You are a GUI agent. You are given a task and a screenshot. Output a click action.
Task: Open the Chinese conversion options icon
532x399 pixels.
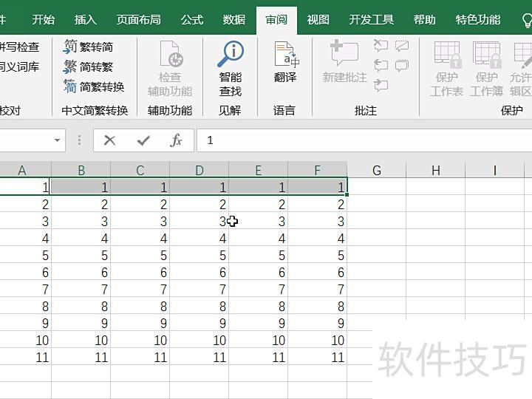70,86
